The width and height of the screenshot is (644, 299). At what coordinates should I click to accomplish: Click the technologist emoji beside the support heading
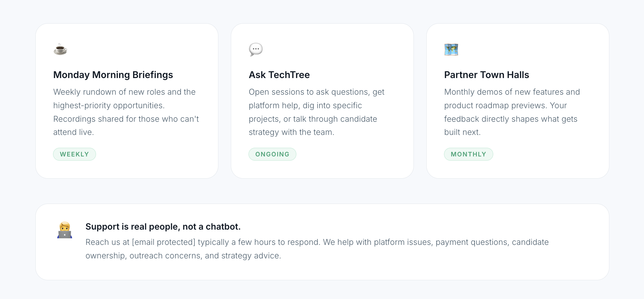(x=64, y=230)
